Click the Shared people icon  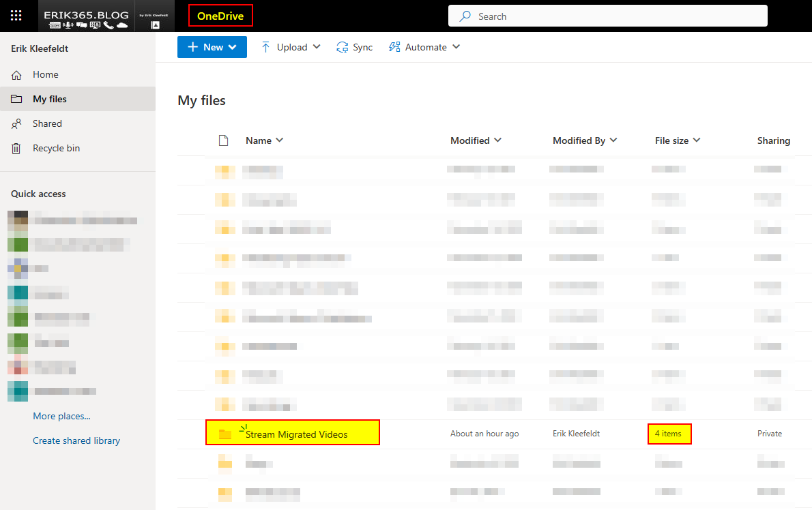(17, 124)
